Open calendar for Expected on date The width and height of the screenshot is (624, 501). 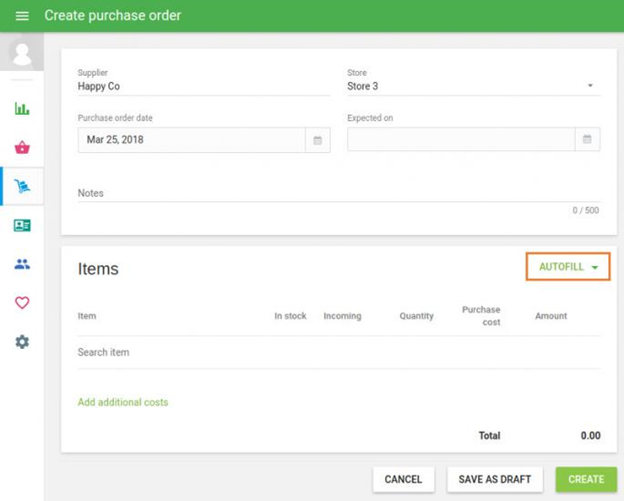click(587, 140)
